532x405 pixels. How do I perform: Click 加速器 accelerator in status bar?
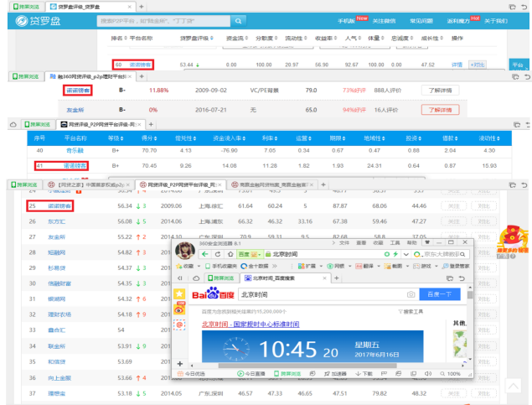click(x=335, y=374)
